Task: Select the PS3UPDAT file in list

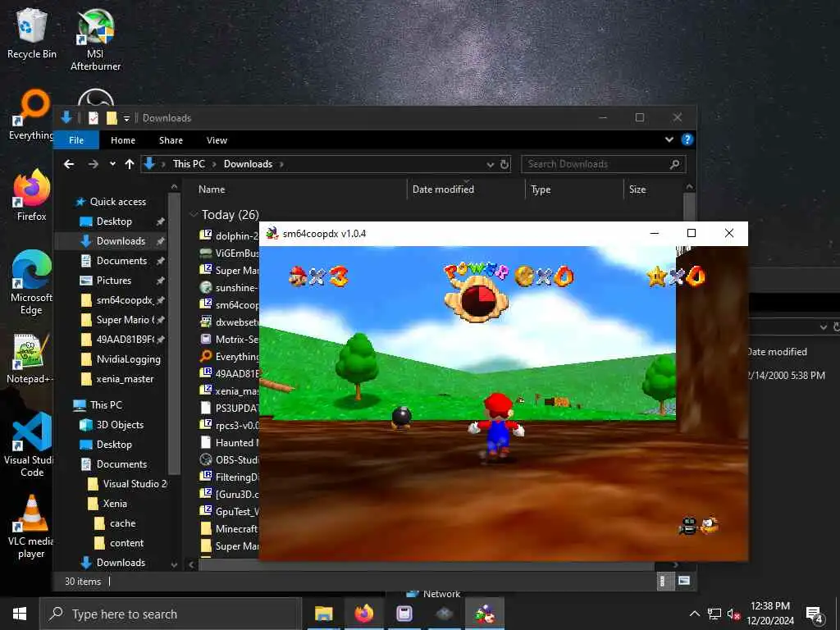Action: coord(230,409)
